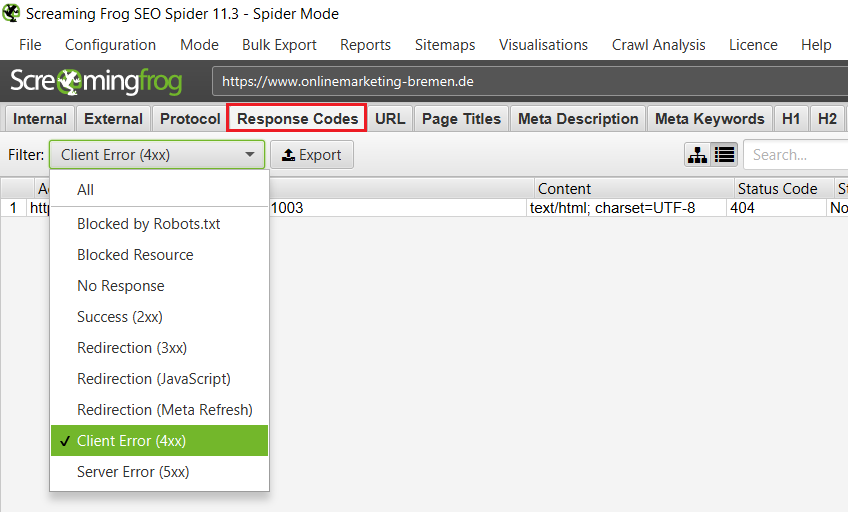Select row number 1

(x=13, y=208)
